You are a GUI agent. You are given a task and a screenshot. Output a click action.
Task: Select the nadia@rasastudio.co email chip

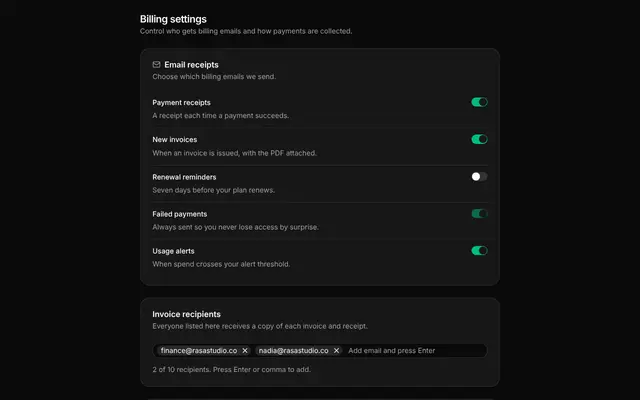pyautogui.click(x=293, y=351)
